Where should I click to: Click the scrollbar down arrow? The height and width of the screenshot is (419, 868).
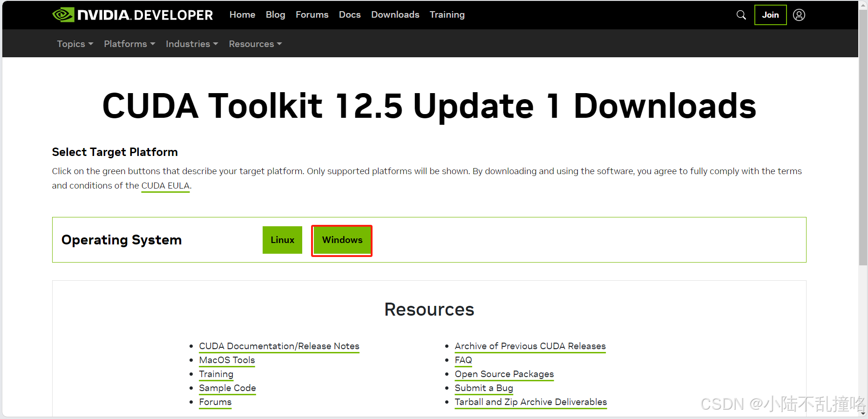click(x=863, y=413)
